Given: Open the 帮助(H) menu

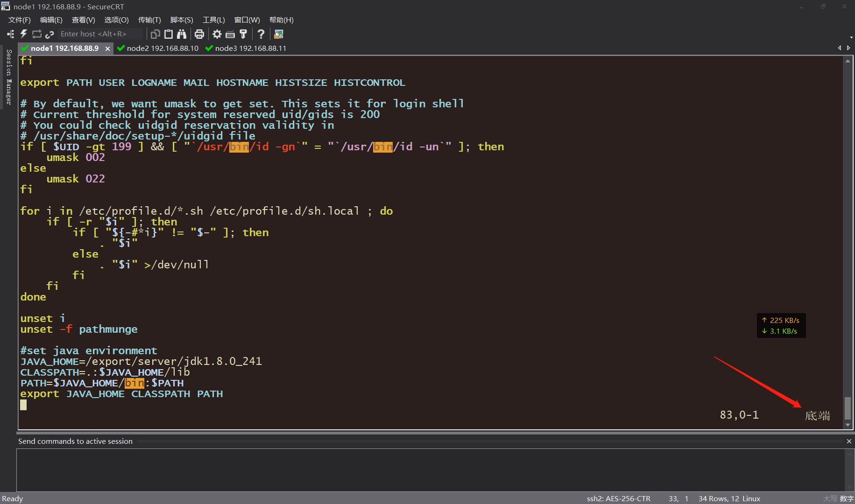Looking at the screenshot, I should tap(281, 20).
